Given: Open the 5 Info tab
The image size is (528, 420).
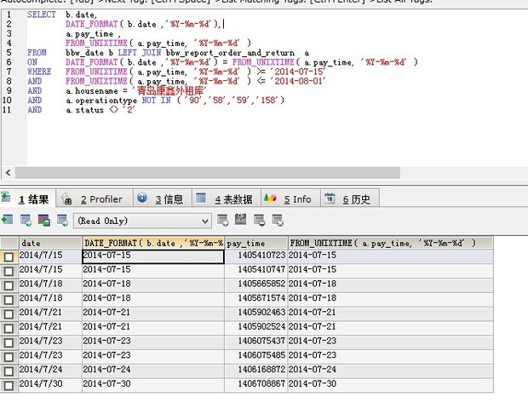Looking at the screenshot, I should pyautogui.click(x=290, y=198).
